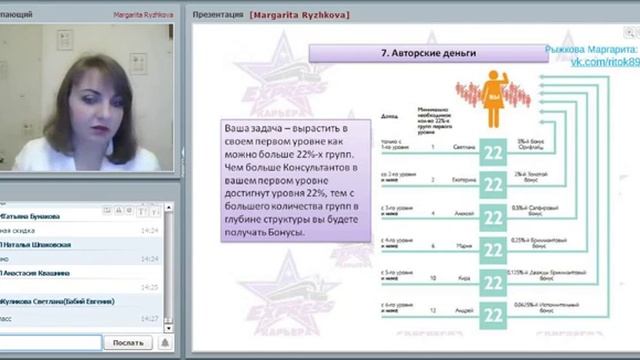
Task: Click the presenter webcam video
Action: [87, 97]
